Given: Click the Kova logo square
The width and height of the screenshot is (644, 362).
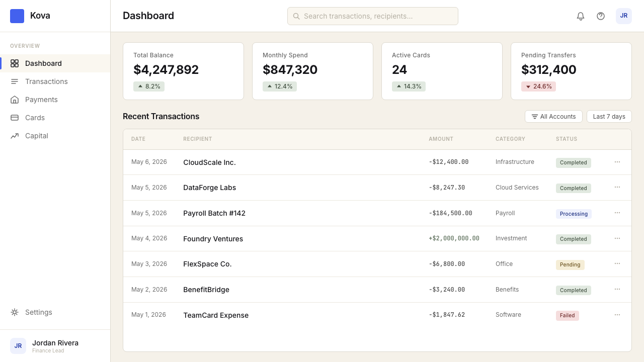Looking at the screenshot, I should [x=17, y=16].
